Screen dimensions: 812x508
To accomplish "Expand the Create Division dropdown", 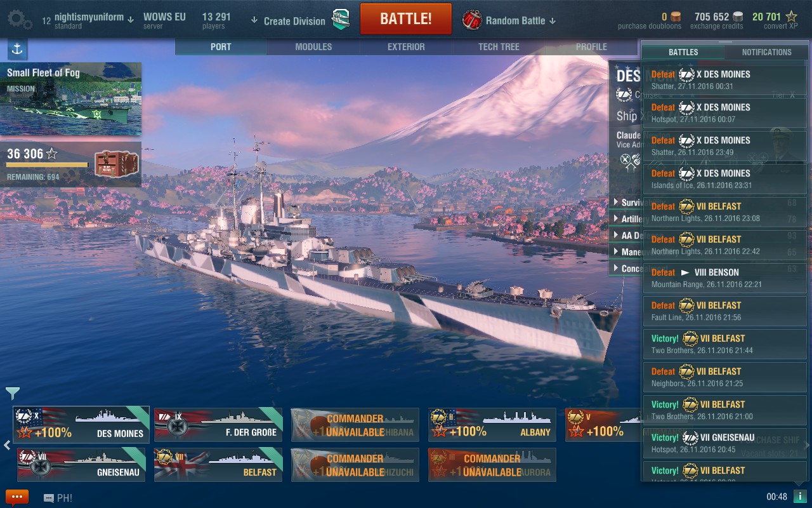I will (288, 21).
